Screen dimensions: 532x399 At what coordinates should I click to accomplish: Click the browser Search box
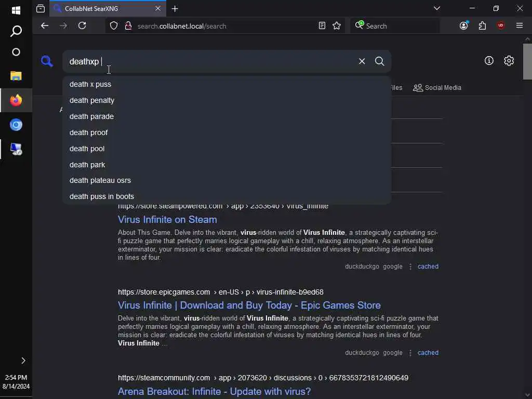pos(395,26)
